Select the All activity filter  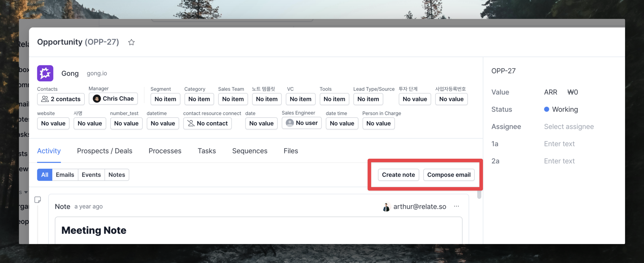tap(45, 175)
